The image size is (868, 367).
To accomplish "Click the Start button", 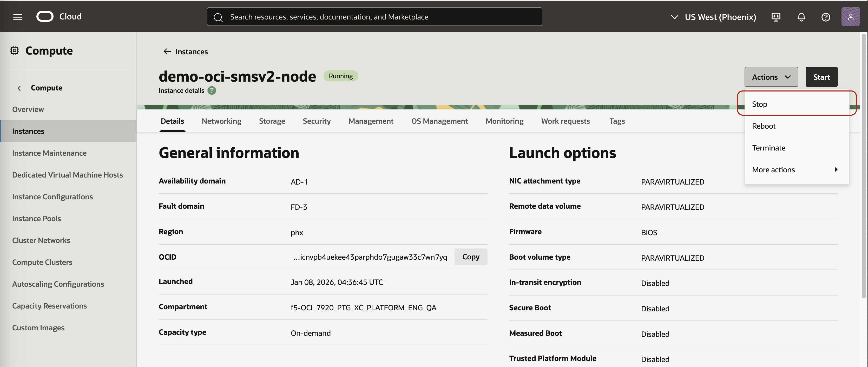I will 821,76.
